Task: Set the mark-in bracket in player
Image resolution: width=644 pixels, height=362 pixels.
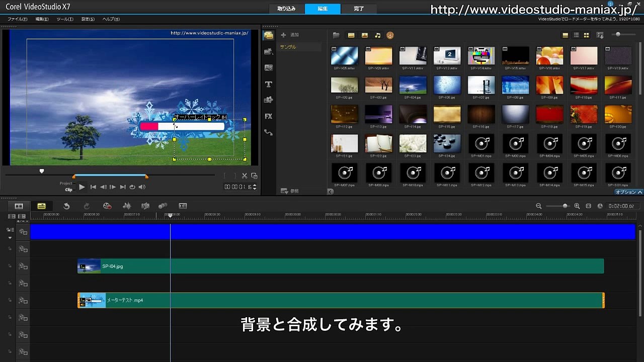Action: point(225,175)
